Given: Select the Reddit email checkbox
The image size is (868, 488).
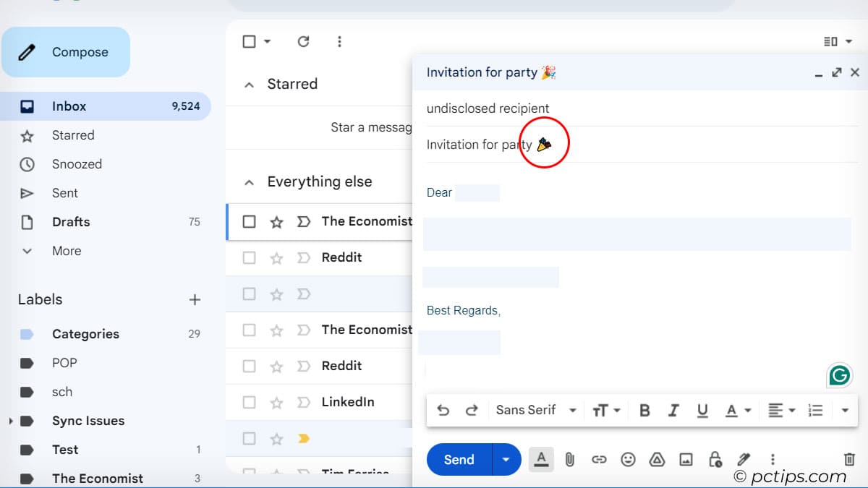Looking at the screenshot, I should point(249,257).
